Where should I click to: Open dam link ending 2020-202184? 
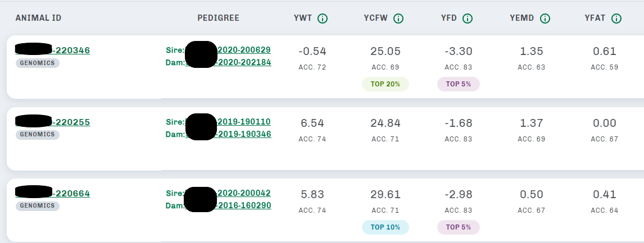[244, 62]
